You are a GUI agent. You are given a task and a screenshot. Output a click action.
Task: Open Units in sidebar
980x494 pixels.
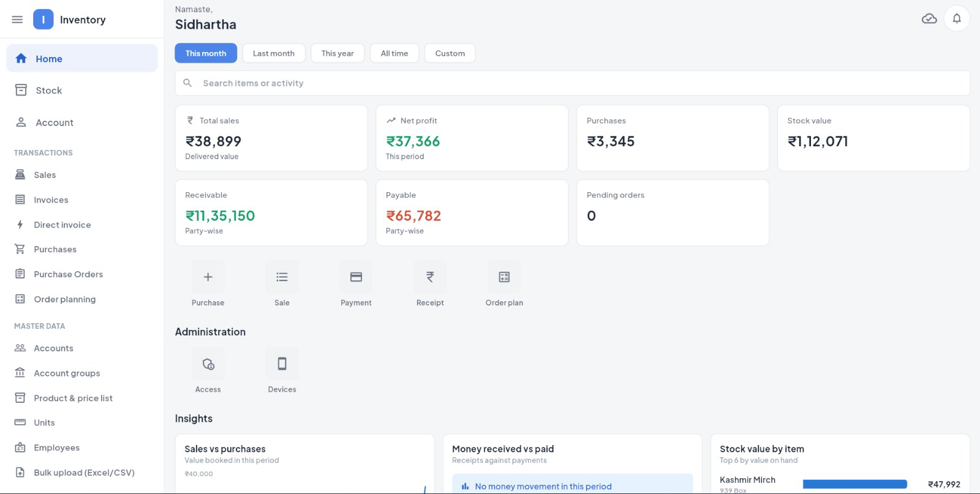point(82,423)
